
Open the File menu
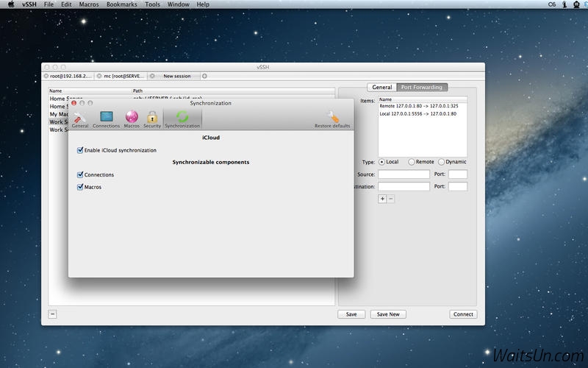pos(49,4)
